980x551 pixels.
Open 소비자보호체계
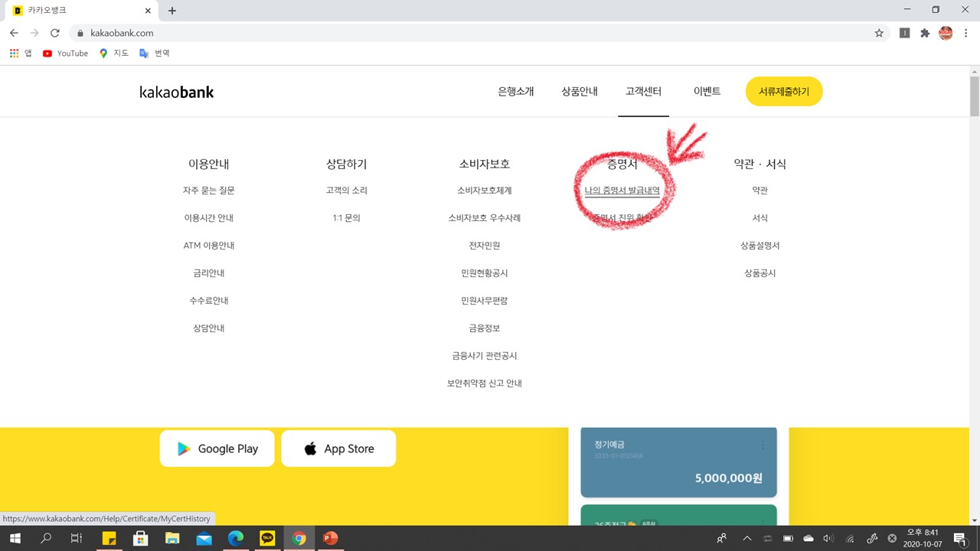point(485,191)
